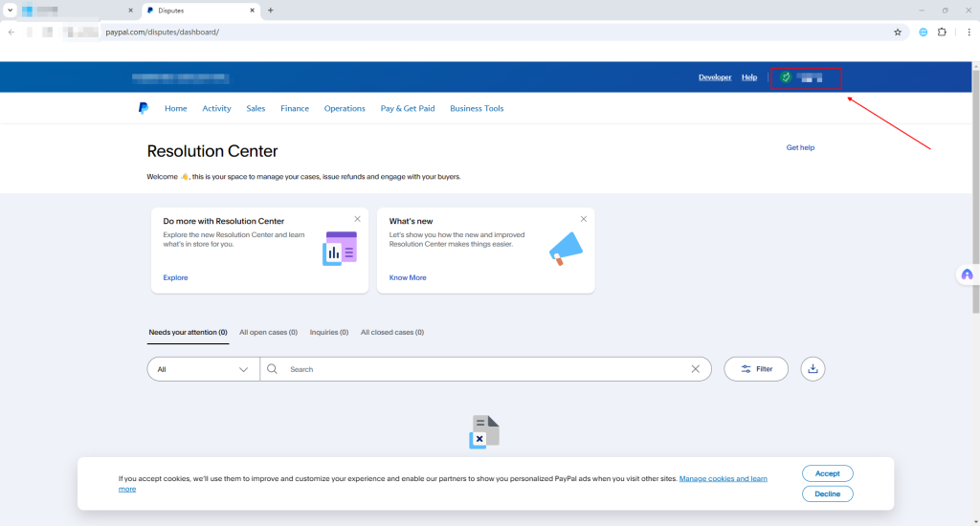Open the floating assistant icon at right edge

click(967, 274)
